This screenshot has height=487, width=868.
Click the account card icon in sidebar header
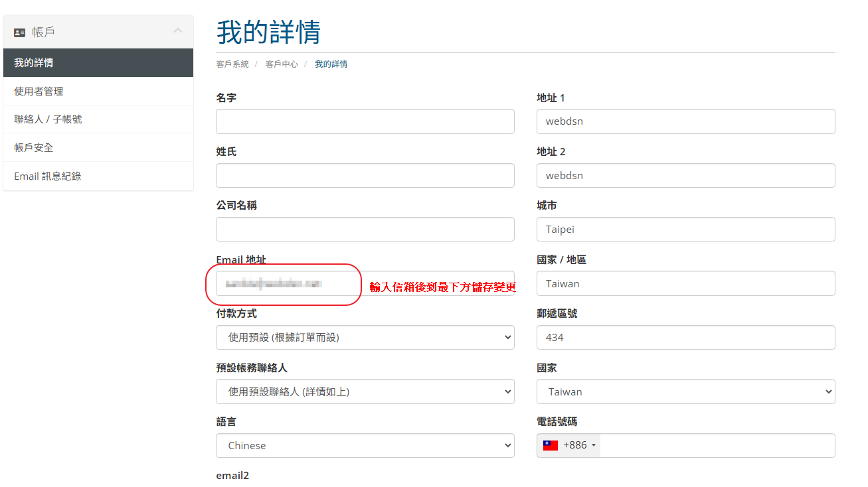19,32
